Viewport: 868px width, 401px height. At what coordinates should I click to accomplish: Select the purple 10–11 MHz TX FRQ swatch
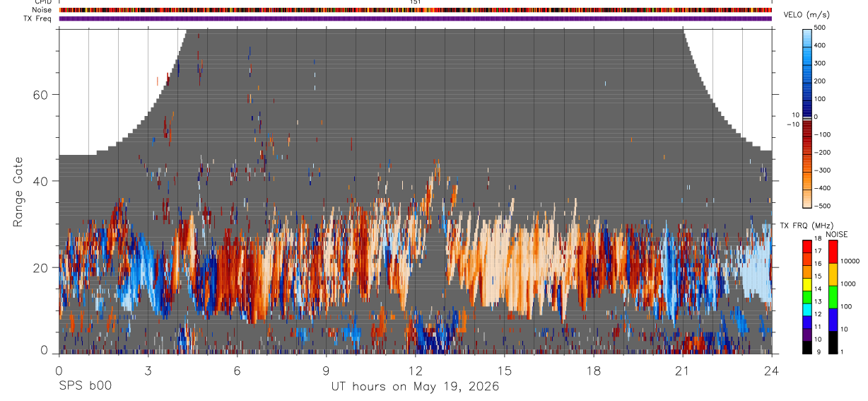[x=807, y=335]
